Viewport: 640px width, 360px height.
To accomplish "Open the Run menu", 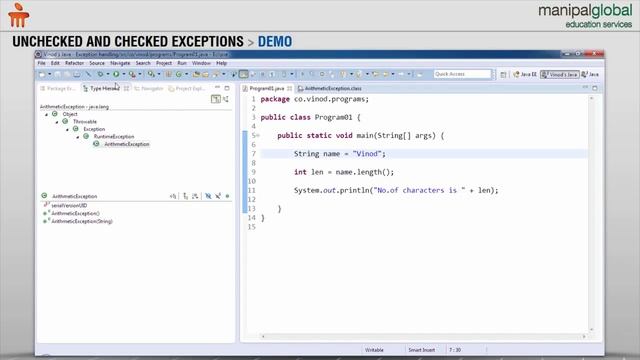I will coord(182,63).
